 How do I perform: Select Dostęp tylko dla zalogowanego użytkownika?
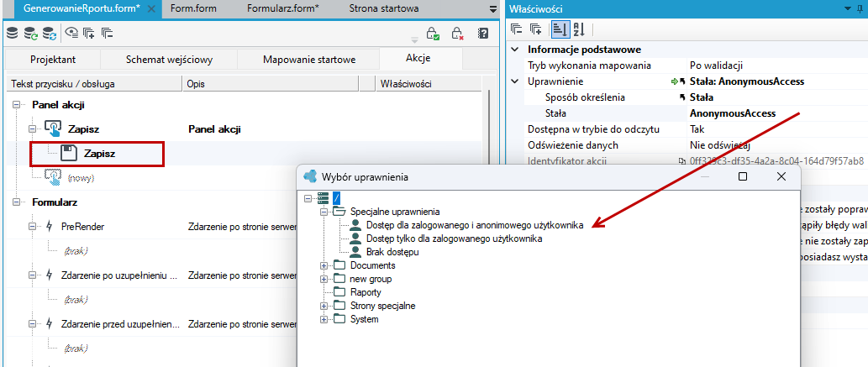[x=454, y=239]
